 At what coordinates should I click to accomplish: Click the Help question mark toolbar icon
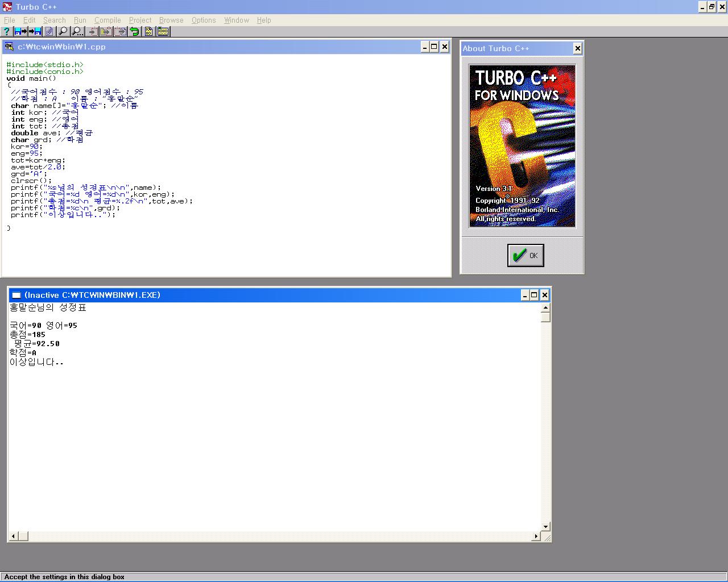coord(7,32)
